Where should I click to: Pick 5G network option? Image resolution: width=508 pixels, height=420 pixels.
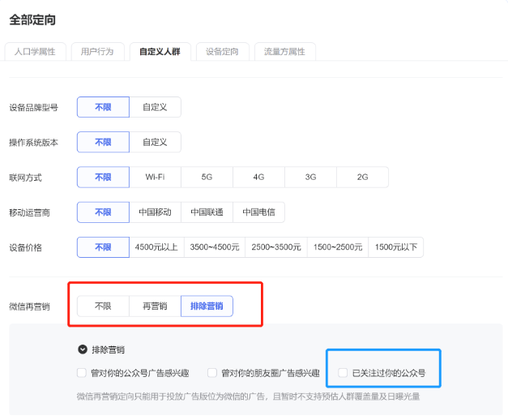tap(207, 177)
